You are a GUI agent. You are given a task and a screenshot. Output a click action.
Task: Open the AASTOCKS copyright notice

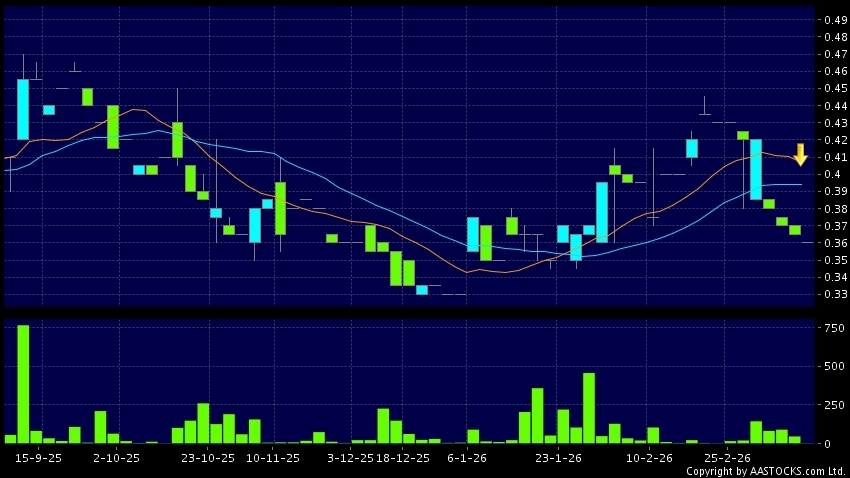point(765,471)
